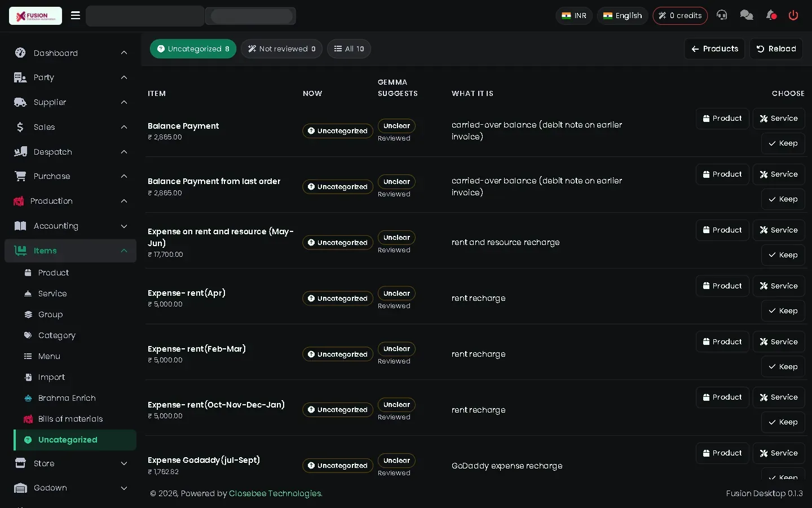The width and height of the screenshot is (812, 508).
Task: Keep Balance Payment as is
Action: [x=783, y=143]
